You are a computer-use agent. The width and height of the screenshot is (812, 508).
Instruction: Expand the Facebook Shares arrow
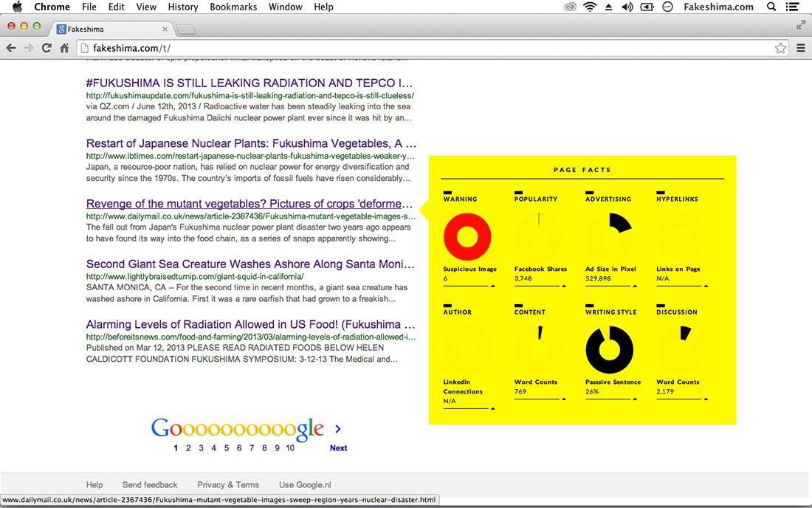pyautogui.click(x=563, y=286)
